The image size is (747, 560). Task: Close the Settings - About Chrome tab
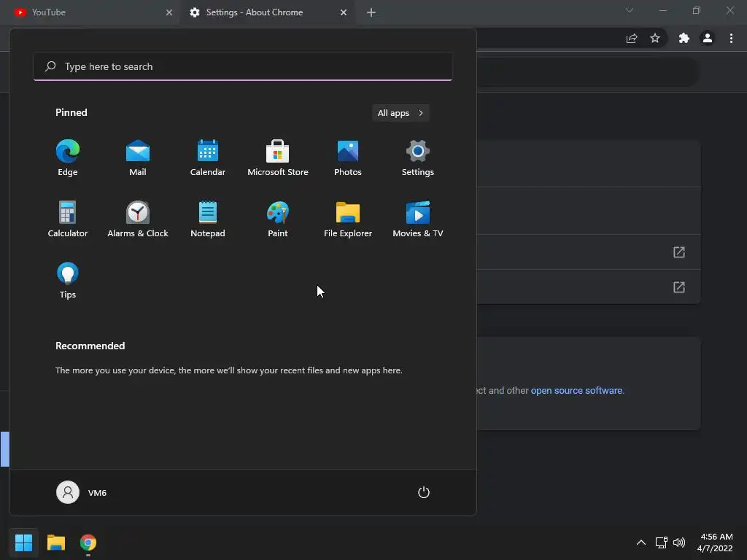344,12
